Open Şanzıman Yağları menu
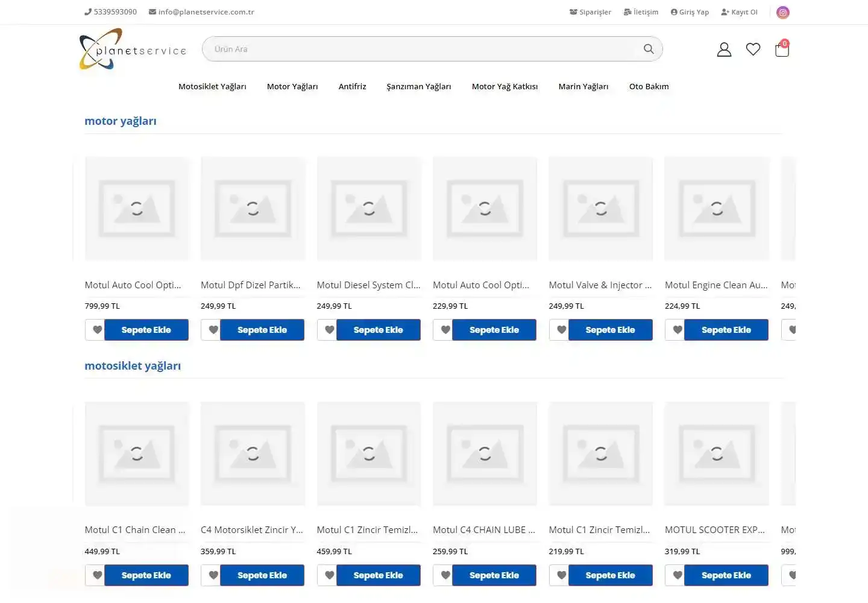This screenshot has height=603, width=868. pyautogui.click(x=419, y=86)
